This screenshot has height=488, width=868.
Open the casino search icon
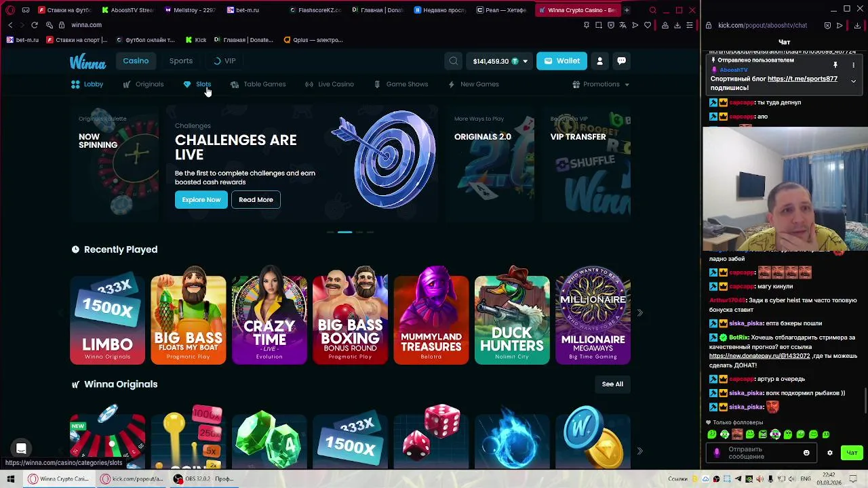454,61
